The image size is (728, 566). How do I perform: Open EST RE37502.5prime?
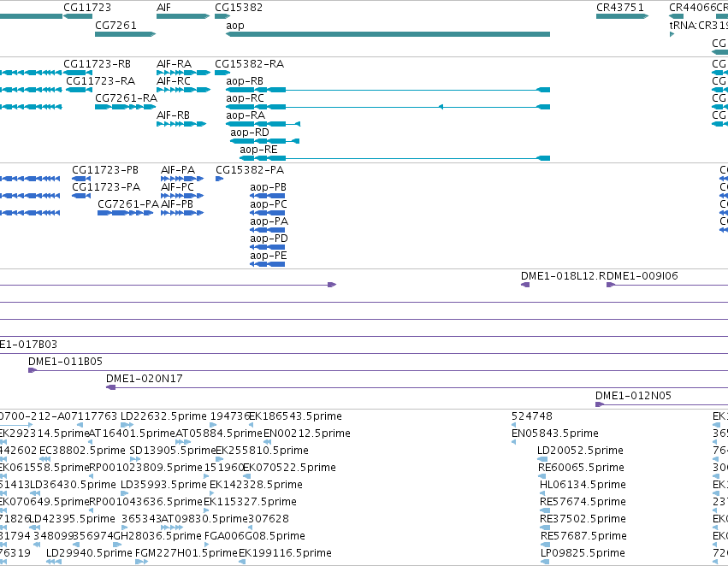(545, 528)
